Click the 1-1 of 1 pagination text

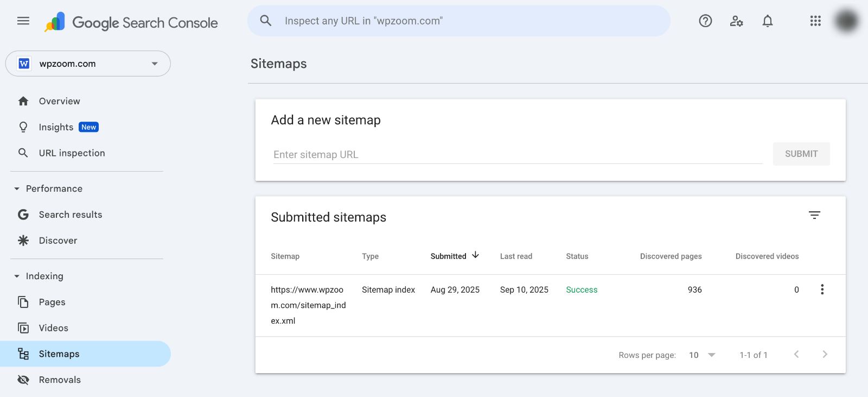(x=754, y=355)
